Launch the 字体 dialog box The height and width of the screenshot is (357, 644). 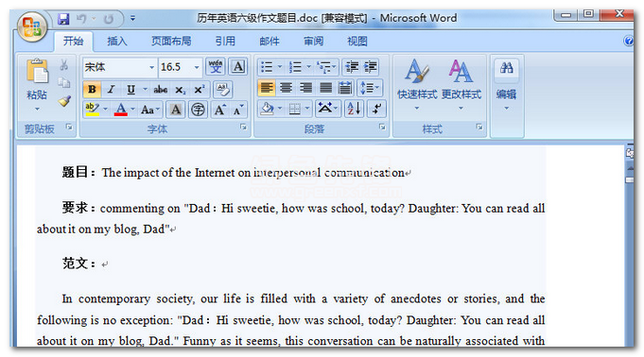(x=244, y=127)
